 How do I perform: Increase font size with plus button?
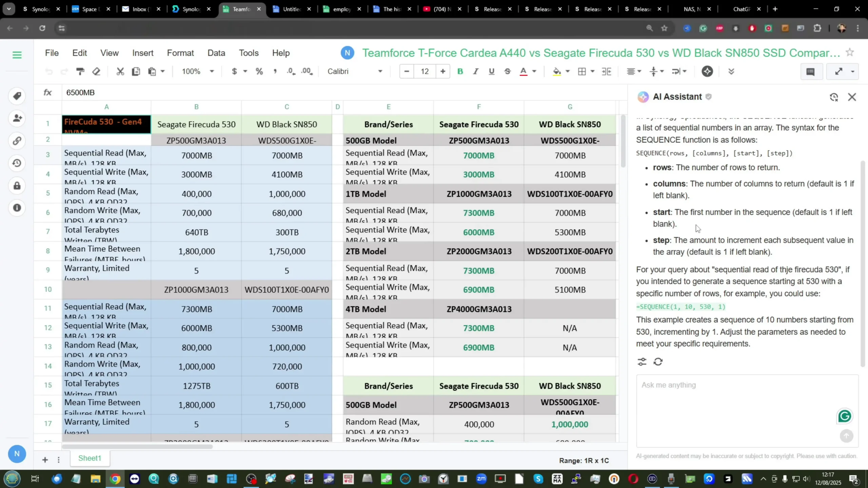443,72
